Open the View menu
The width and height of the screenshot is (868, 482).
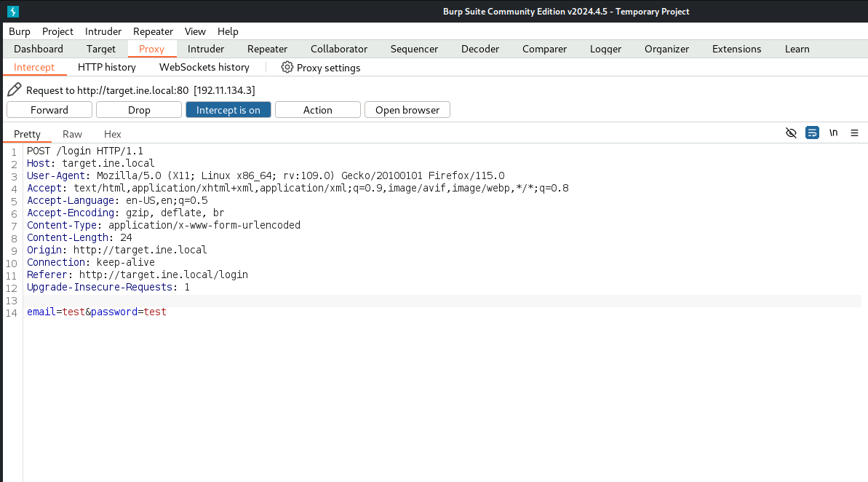pyautogui.click(x=195, y=31)
